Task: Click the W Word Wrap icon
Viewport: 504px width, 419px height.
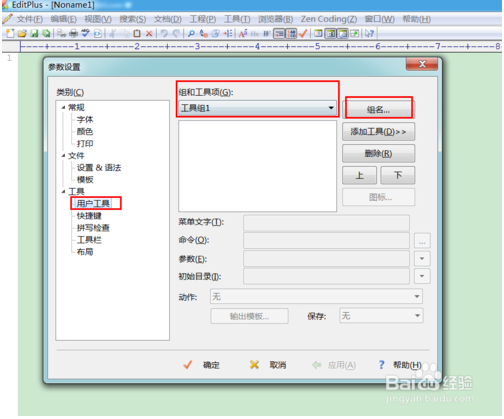Action: [267, 33]
